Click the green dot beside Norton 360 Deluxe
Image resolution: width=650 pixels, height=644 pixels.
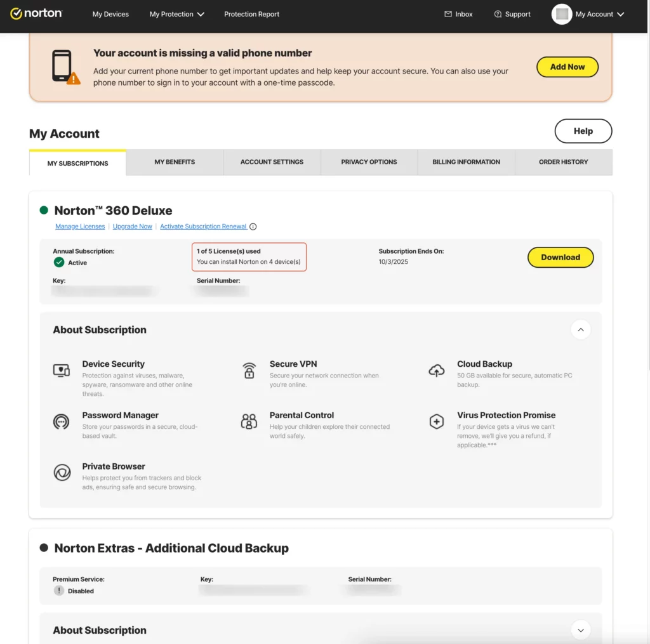[x=44, y=210]
